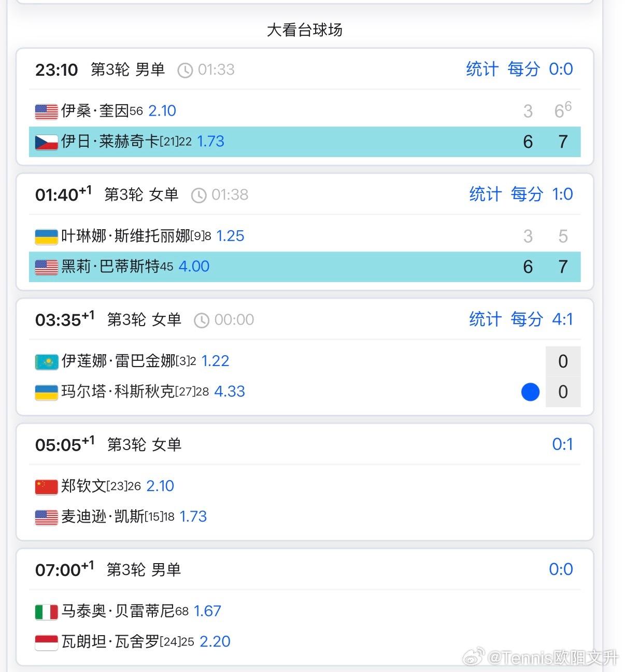Click the 4:1 head-to-head record link
This screenshot has width=625, height=672.
click(562, 319)
